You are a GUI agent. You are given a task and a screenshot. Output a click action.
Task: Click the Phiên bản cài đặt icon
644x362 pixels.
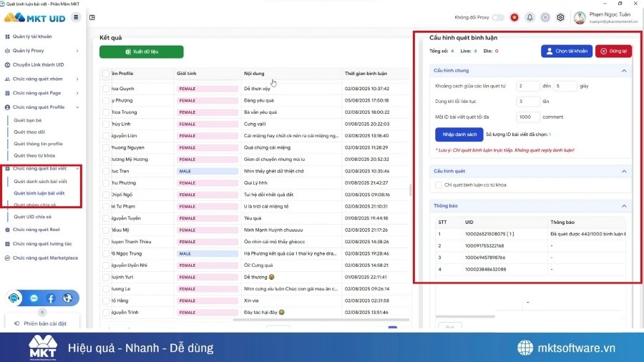click(x=17, y=323)
